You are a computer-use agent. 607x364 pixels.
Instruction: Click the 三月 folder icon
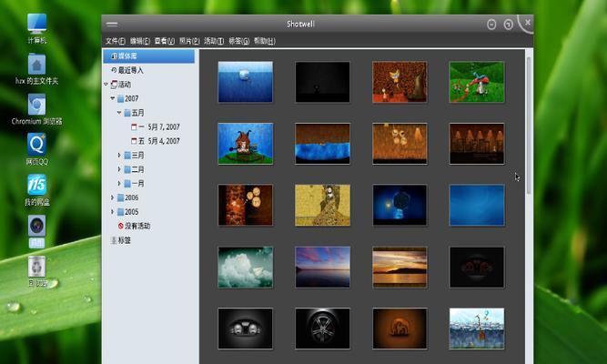tap(127, 156)
